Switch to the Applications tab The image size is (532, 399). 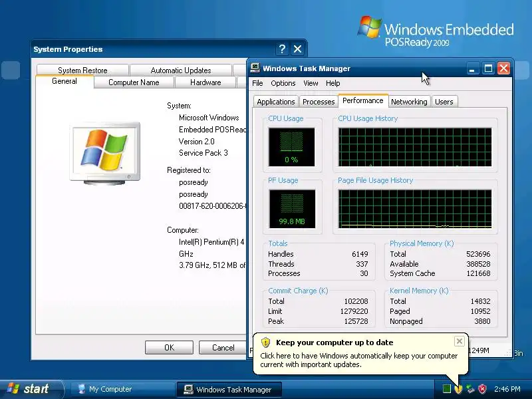coord(276,102)
